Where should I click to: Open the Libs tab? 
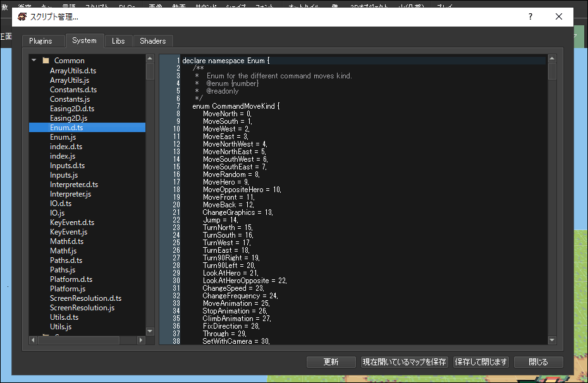click(118, 41)
